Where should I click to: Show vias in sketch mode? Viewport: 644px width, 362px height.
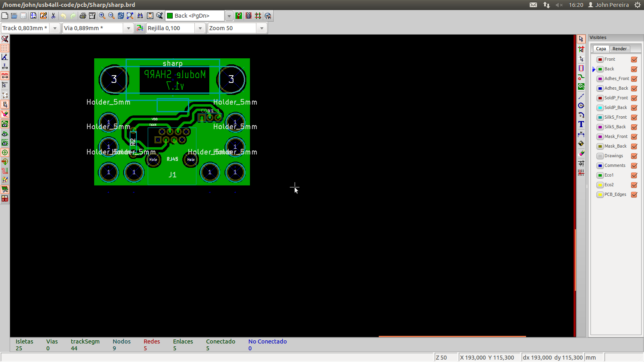coord(5,162)
